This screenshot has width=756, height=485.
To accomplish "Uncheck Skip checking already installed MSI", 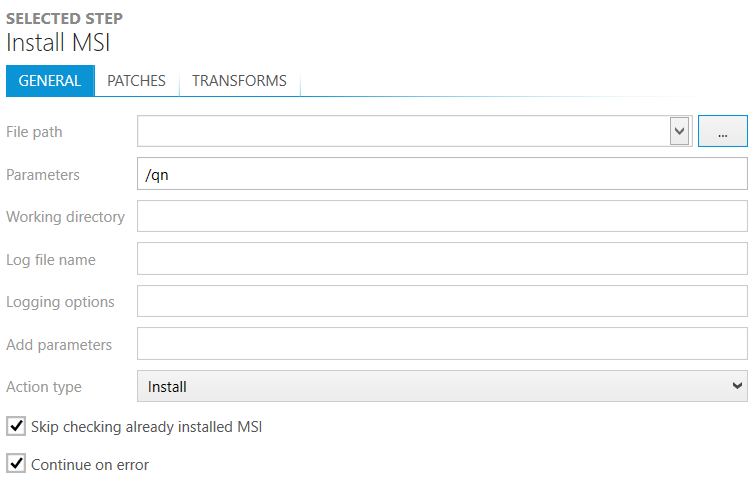I will [x=16, y=427].
